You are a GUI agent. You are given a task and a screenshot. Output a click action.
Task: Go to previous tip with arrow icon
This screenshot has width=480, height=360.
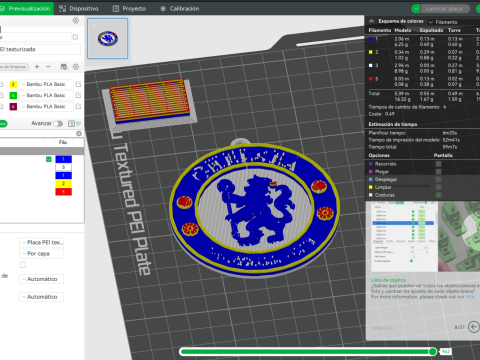pos(474,327)
